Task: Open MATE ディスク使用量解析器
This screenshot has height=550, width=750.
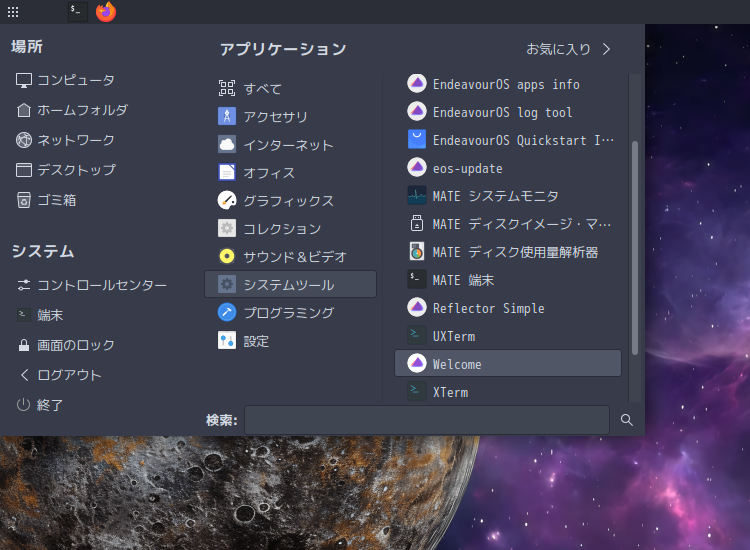Action: point(507,252)
